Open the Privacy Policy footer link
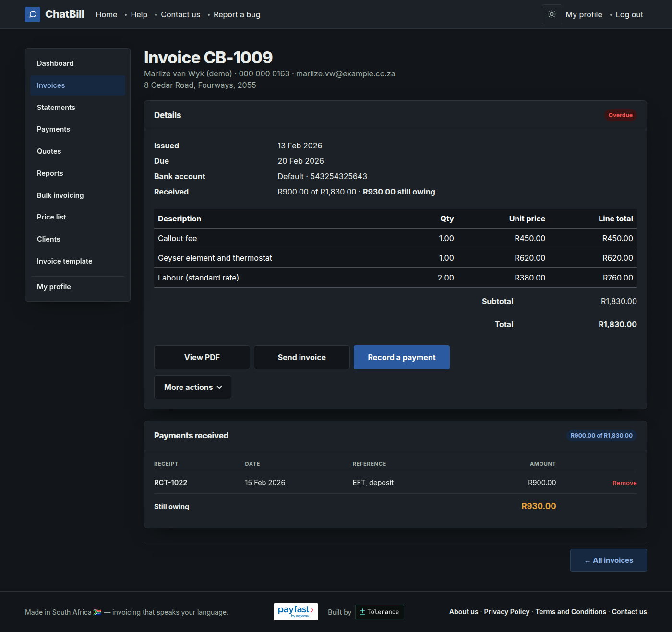This screenshot has height=632, width=672. [507, 612]
